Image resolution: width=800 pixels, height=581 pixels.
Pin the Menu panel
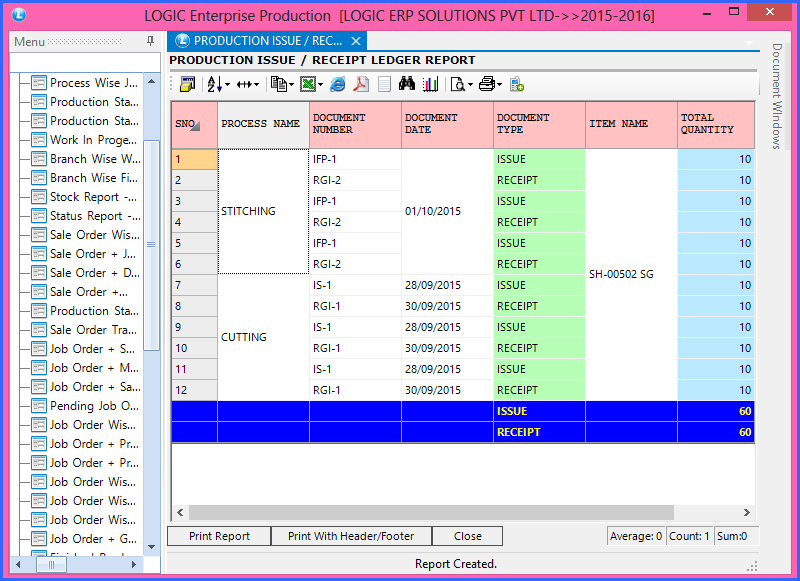(x=150, y=41)
